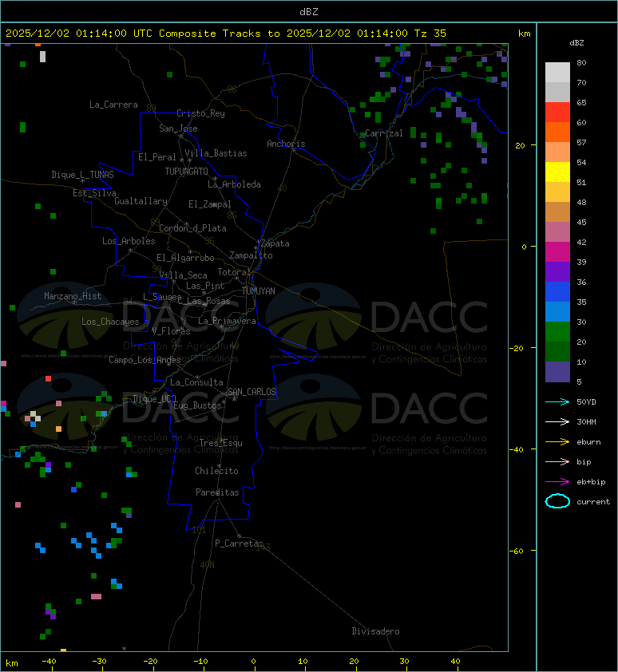Click the 0 tick on horizontal km axis
The width and height of the screenshot is (618, 672).
pyautogui.click(x=253, y=662)
